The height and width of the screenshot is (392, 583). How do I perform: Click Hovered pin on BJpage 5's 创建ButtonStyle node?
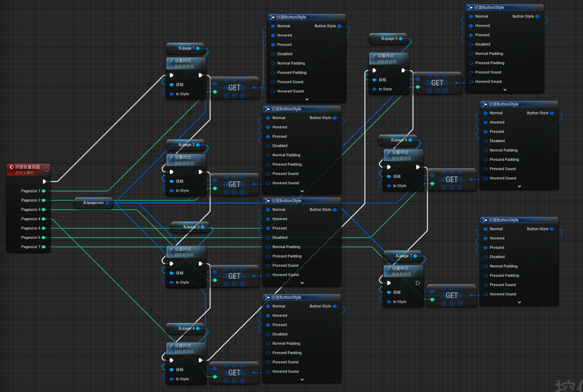(x=471, y=26)
